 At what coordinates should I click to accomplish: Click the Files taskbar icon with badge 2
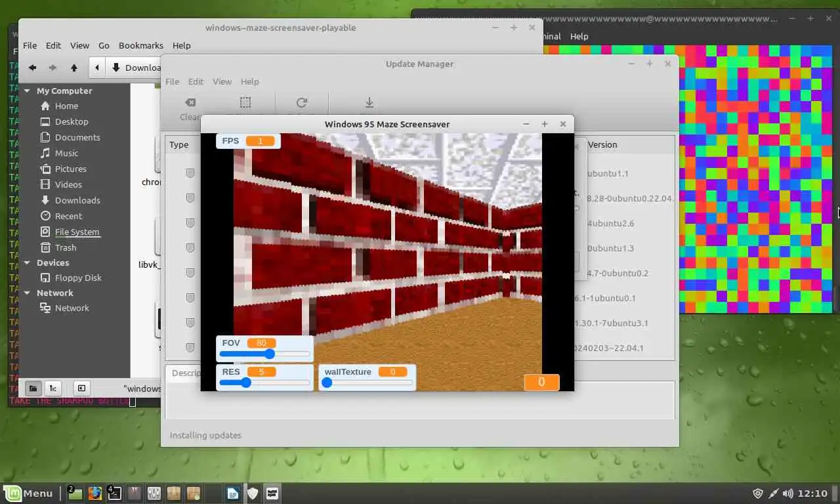click(x=75, y=493)
